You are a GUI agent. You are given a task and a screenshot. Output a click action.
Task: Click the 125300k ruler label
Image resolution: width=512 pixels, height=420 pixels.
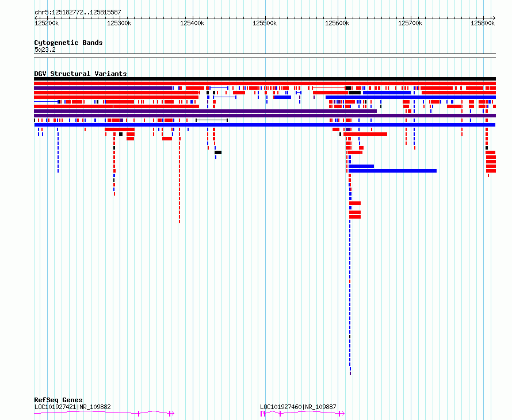pos(119,23)
